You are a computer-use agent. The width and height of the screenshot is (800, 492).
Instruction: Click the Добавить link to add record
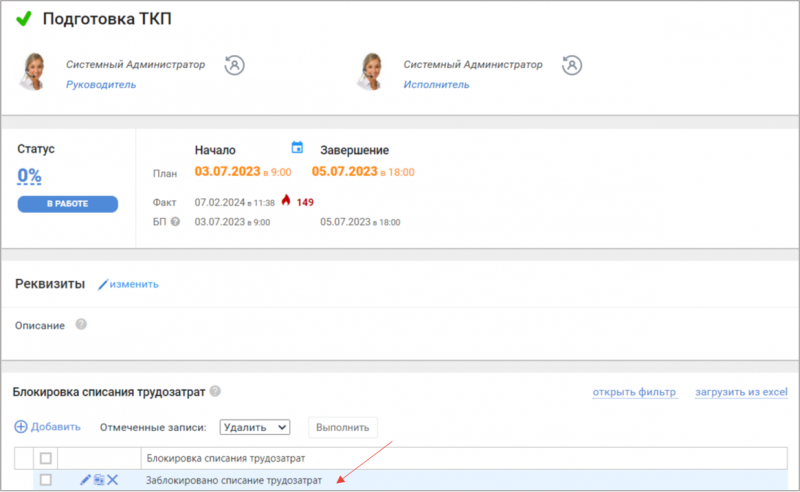(47, 427)
